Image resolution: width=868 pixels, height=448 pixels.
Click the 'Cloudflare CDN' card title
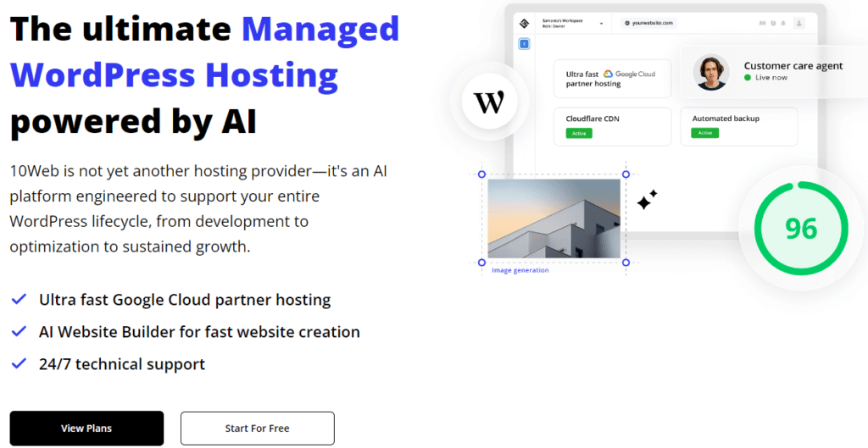[x=593, y=119]
